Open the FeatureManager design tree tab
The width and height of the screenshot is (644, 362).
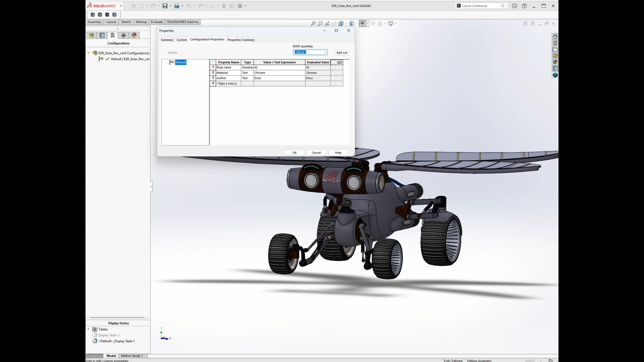92,35
